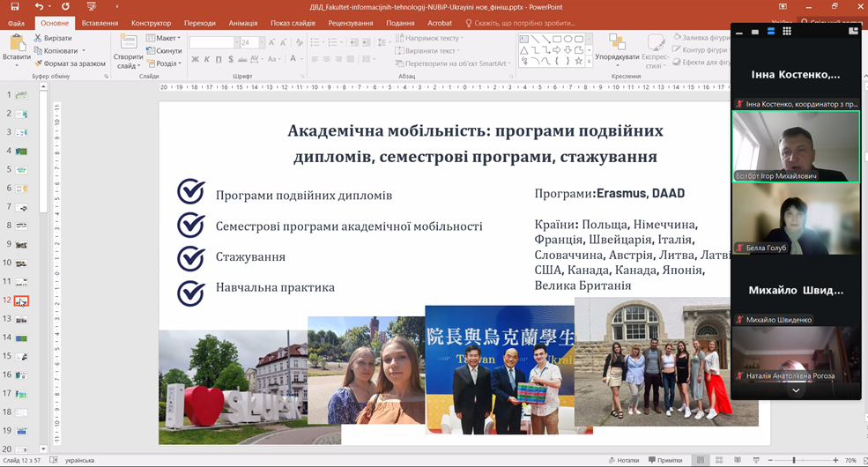This screenshot has height=467, width=868.
Task: Toggle bold Ж formatting
Action: click(194, 60)
